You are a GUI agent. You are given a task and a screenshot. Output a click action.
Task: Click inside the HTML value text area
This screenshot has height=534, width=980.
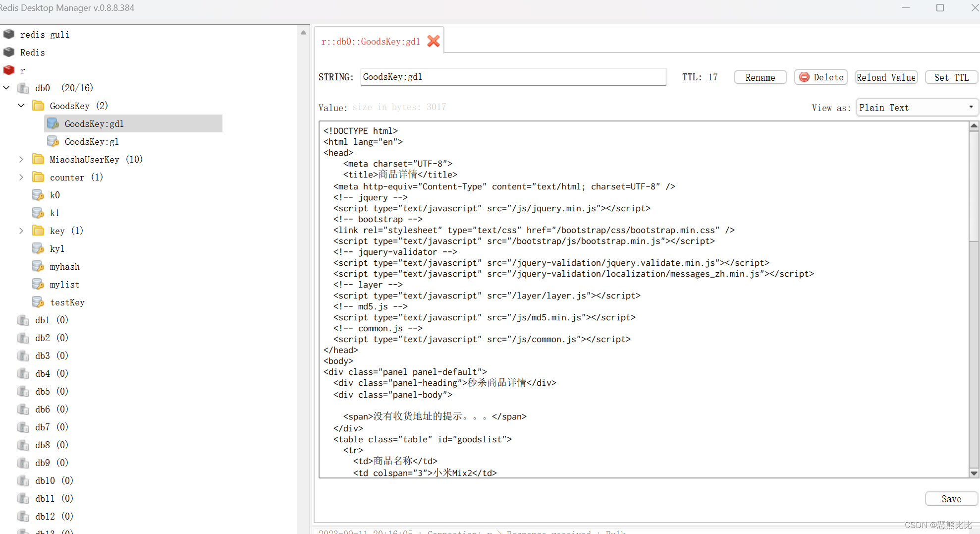644,299
